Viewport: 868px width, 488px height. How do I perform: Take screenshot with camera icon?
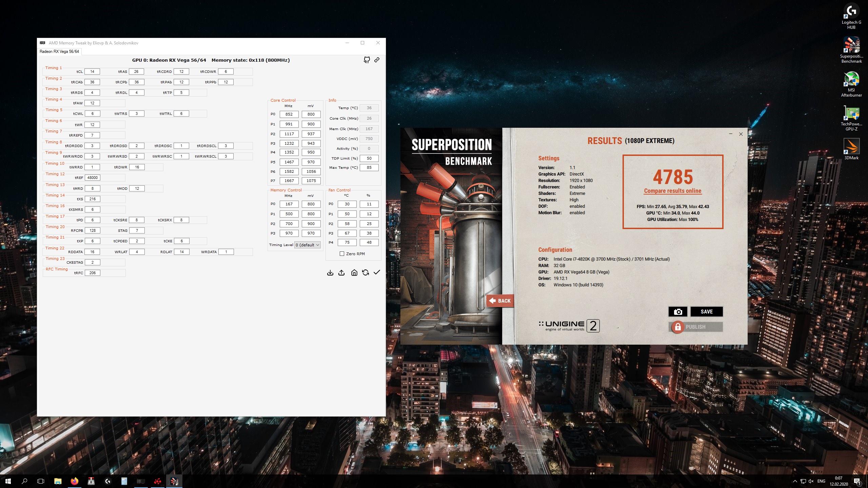click(x=677, y=312)
